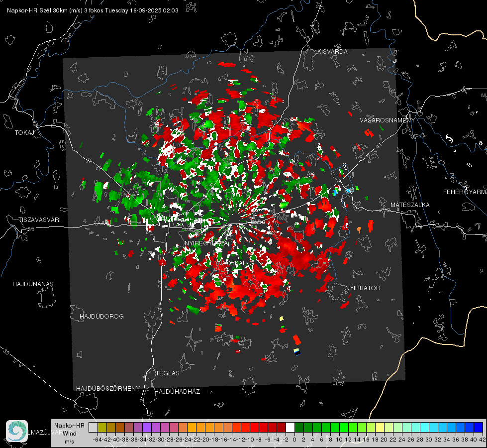
Task: Pick the white legend swatch between -2 and 0
Action: 290,427
